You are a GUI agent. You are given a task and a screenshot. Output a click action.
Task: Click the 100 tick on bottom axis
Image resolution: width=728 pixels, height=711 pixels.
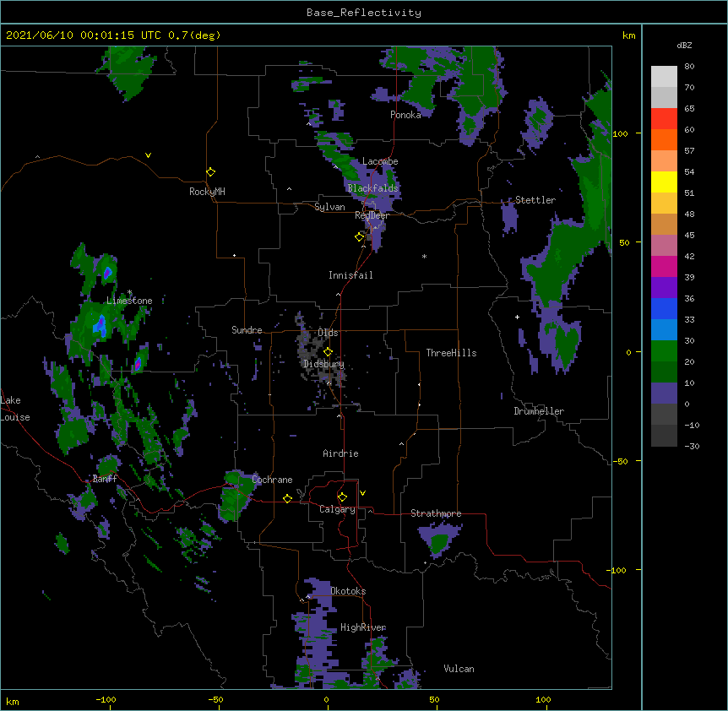tap(543, 700)
